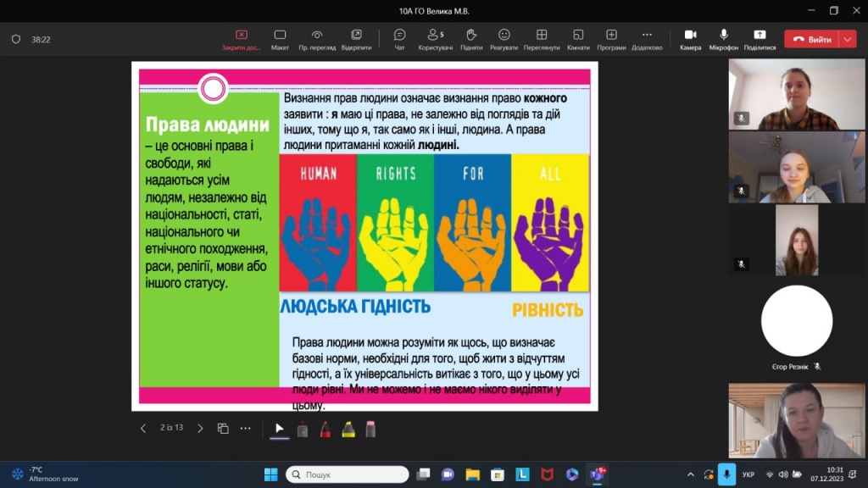Expand the dropdown arrow beside Вийти
The height and width of the screenshot is (488, 868).
coord(848,39)
